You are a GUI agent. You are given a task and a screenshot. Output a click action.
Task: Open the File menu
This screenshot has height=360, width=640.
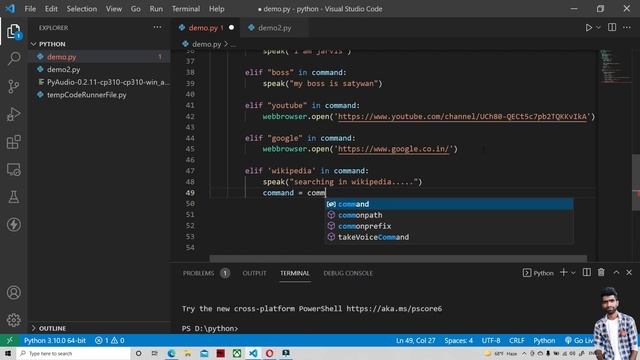click(x=30, y=9)
